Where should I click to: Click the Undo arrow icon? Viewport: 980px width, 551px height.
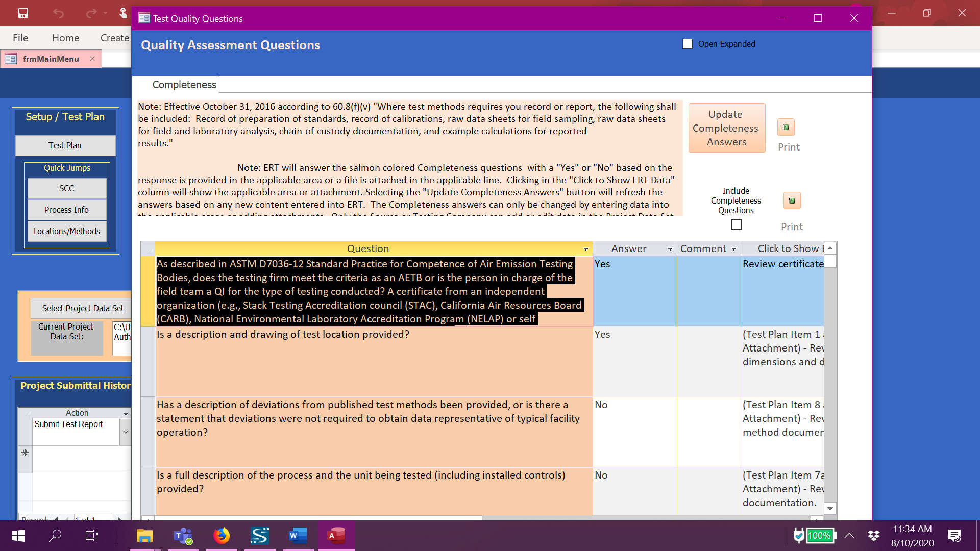[x=58, y=13]
